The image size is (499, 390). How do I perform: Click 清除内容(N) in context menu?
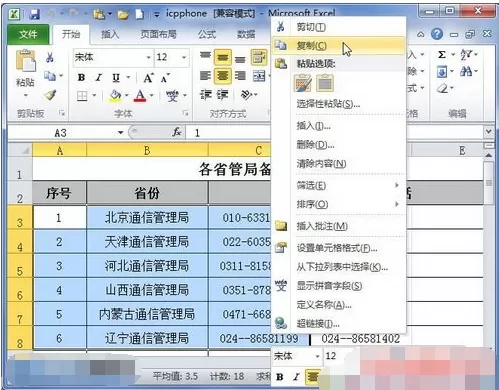pos(339,163)
